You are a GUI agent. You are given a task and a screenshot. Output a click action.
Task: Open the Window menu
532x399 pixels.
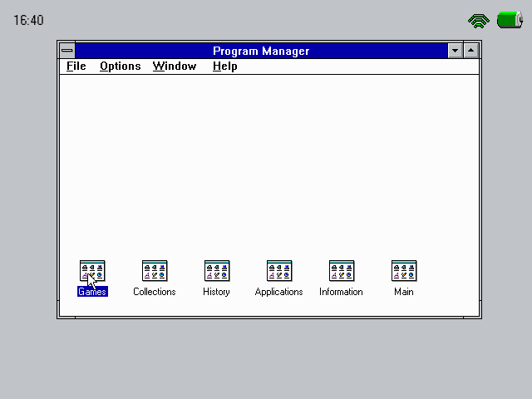pyautogui.click(x=175, y=66)
